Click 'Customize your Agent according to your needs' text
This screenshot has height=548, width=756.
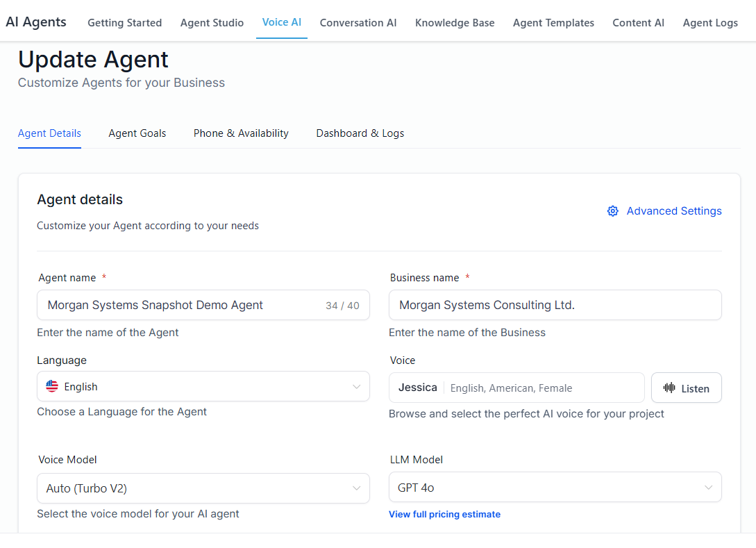pos(148,226)
